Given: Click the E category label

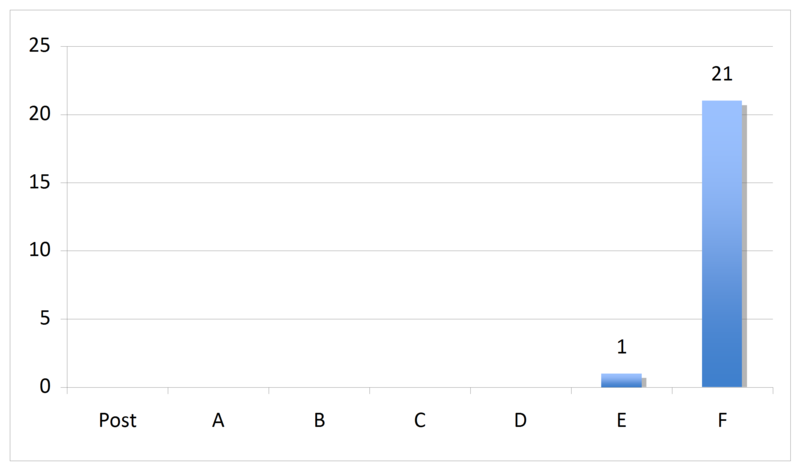Looking at the screenshot, I should pyautogui.click(x=621, y=420).
